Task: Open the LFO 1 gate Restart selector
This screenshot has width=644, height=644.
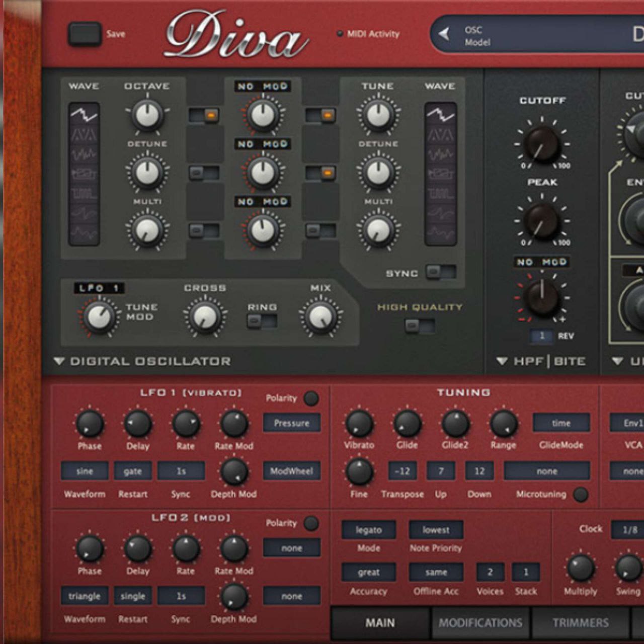Action: pos(133,471)
